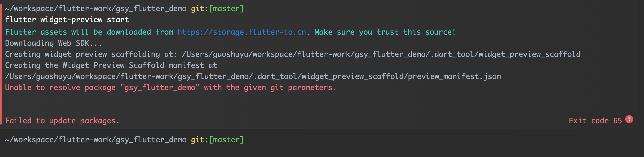644x157 pixels.
Task: Click the yellow "git:" label in first prompt
Action: point(200,9)
